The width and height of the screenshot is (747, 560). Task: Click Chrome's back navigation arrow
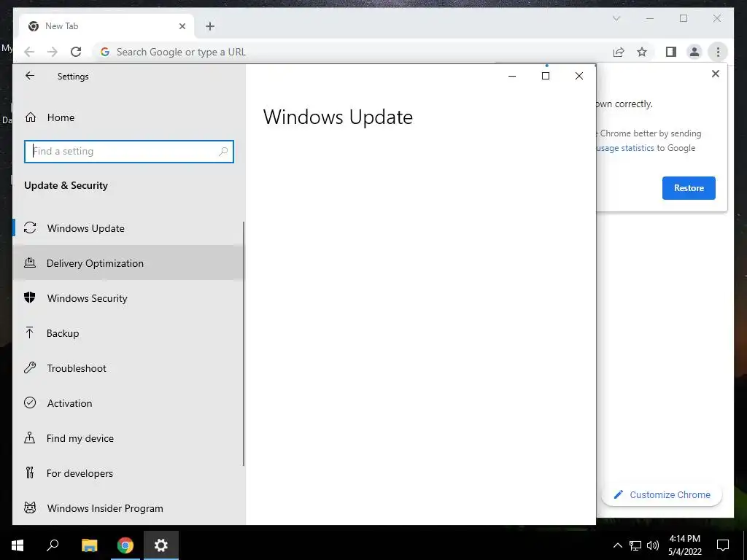29,52
